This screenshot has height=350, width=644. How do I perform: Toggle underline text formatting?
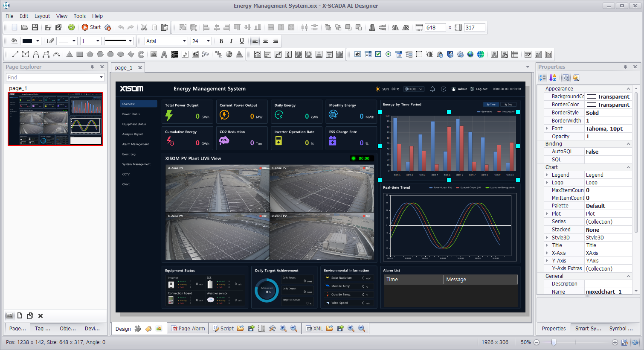[242, 41]
